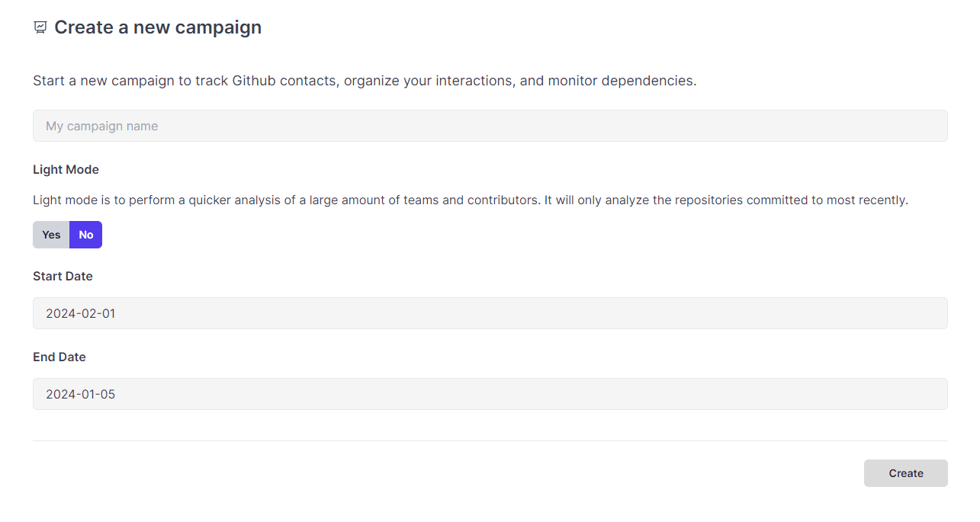The height and width of the screenshot is (522, 980).
Task: Click the word "Github" in the intro text
Action: [x=254, y=80]
